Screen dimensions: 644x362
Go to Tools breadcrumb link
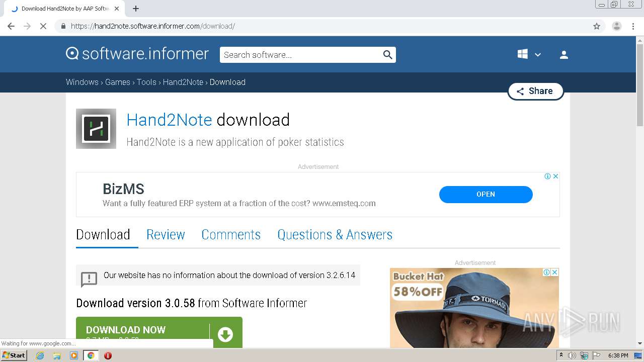[146, 82]
